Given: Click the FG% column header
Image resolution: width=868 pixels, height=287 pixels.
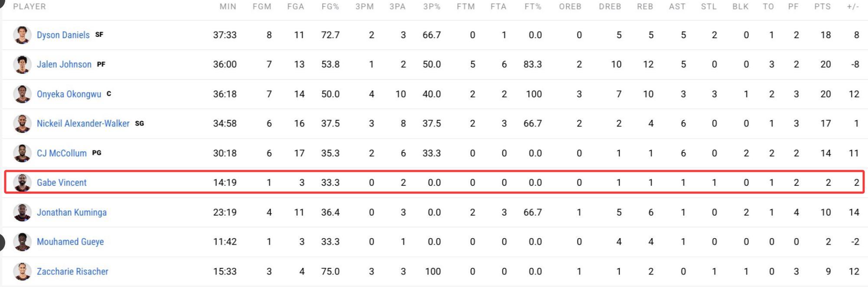Looking at the screenshot, I should point(330,6).
